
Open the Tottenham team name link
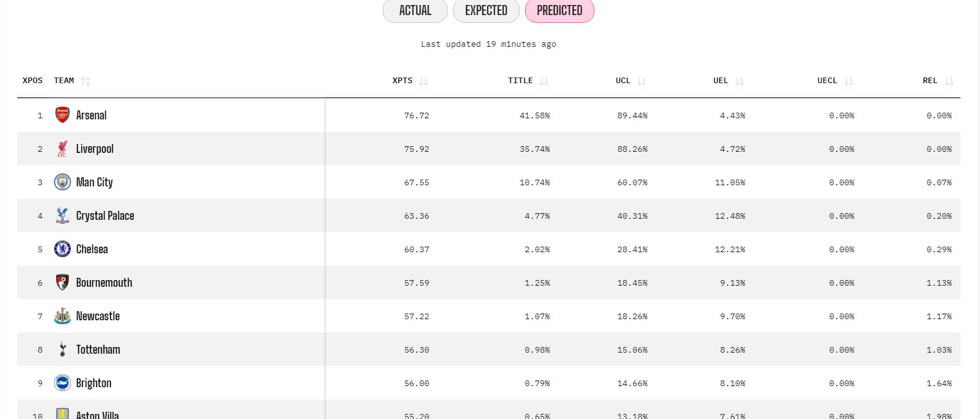click(x=98, y=350)
